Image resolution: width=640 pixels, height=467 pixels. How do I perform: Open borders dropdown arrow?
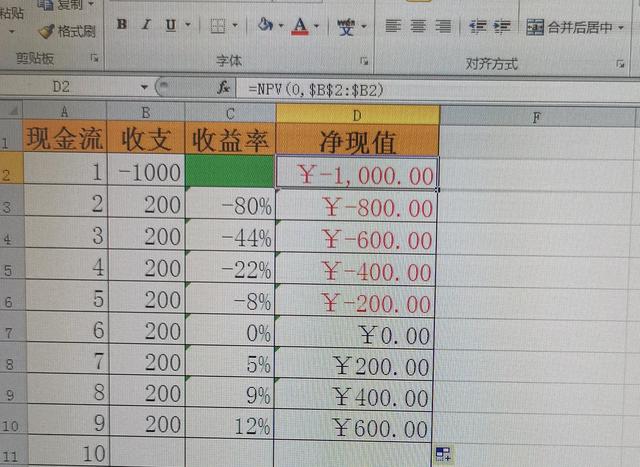(235, 26)
